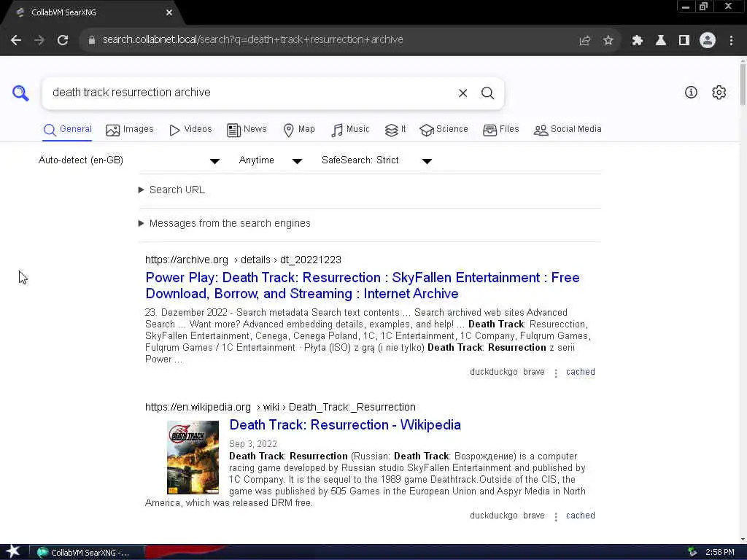Viewport: 747px width, 560px height.
Task: Open preferences gear icon
Action: (719, 93)
